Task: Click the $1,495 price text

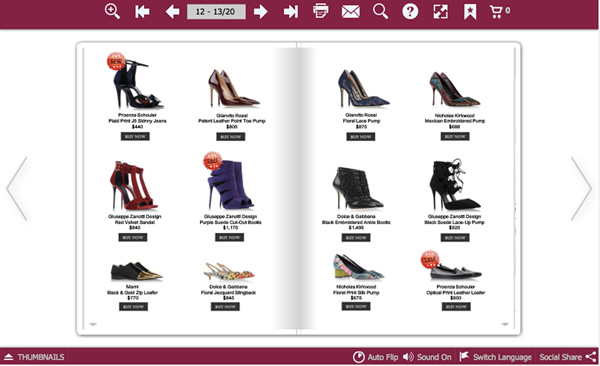Action: pyautogui.click(x=356, y=228)
